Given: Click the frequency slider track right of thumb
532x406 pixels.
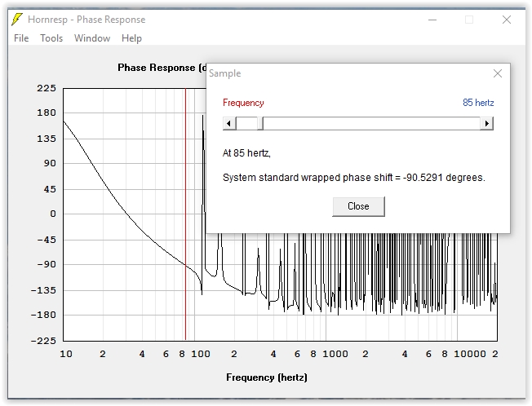Looking at the screenshot, I should point(371,123).
